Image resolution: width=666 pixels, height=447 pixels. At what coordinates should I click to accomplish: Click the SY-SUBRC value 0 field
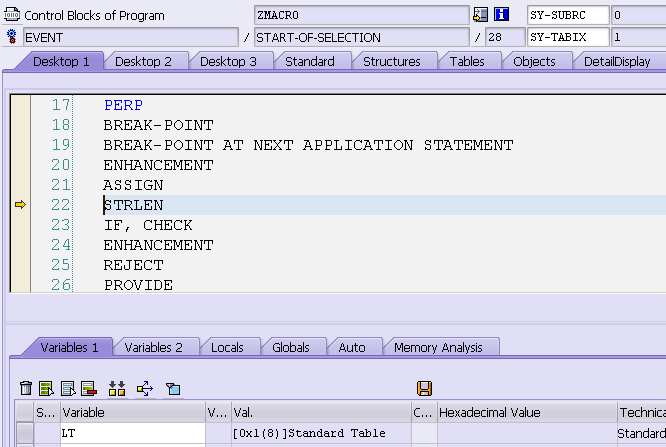click(638, 15)
